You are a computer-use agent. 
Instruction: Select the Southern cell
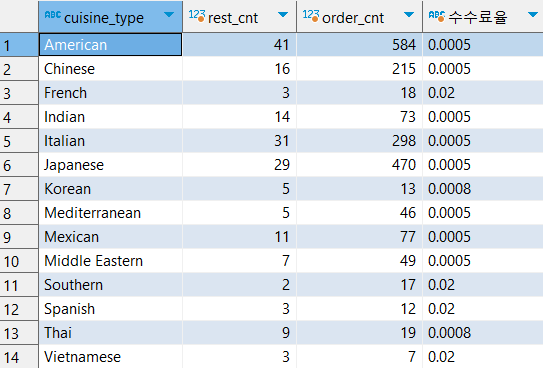tap(110, 285)
